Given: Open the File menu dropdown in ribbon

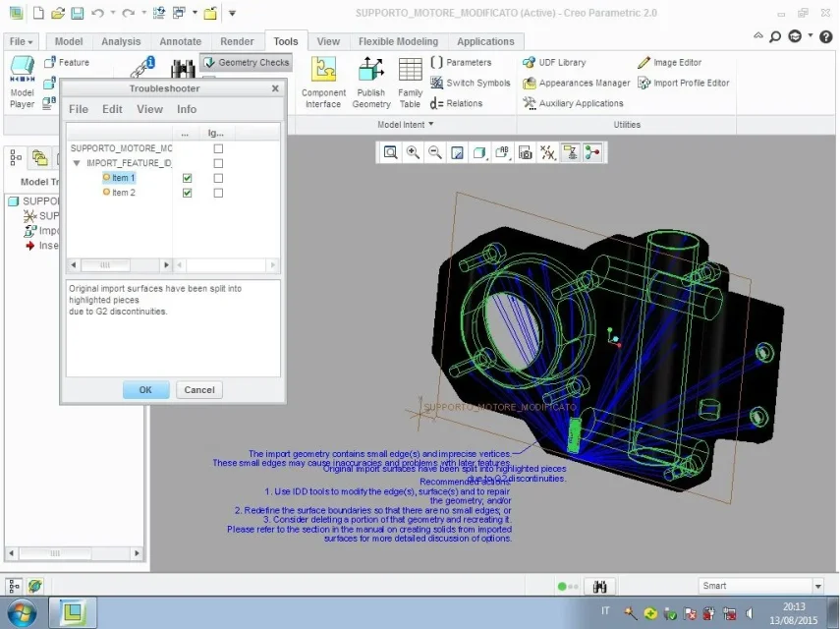Looking at the screenshot, I should click(22, 42).
